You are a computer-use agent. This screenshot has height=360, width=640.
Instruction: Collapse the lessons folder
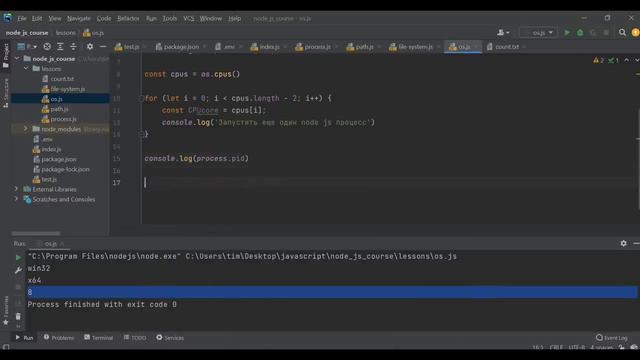(26, 69)
